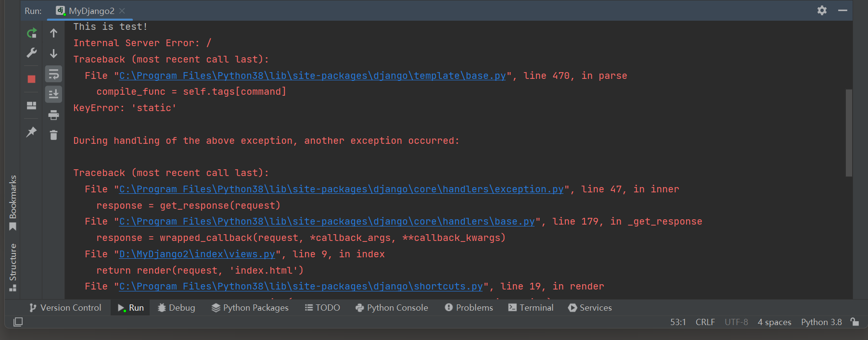Click the console vertical scrollbar thumb
Screen dimensions: 868x340
(x=849, y=133)
